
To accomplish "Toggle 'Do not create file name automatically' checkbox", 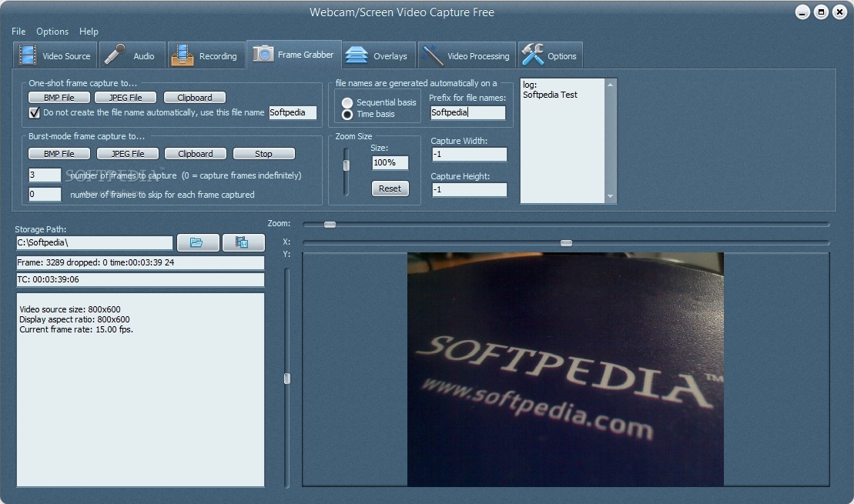I will 35,112.
